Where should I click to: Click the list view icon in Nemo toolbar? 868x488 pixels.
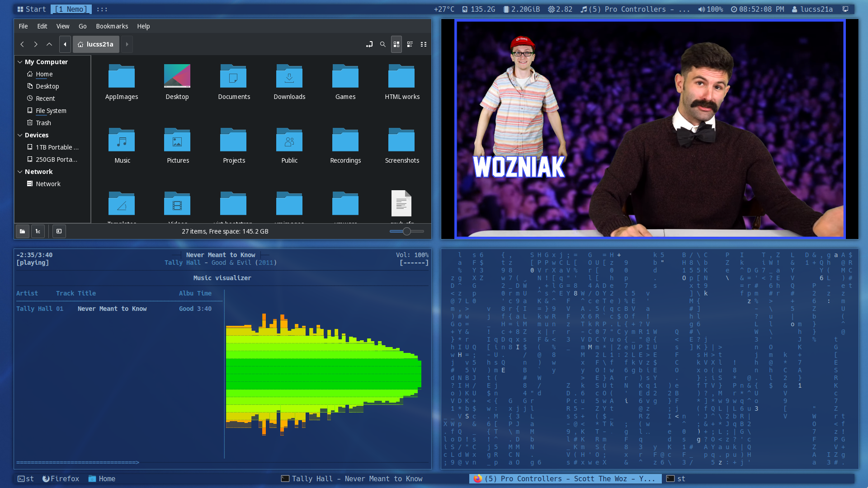[410, 44]
